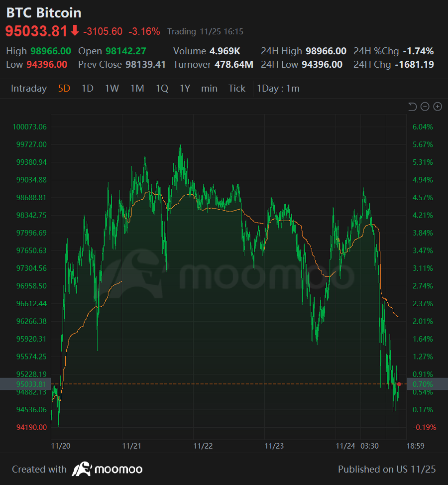Open the Tick chart
The width and height of the screenshot is (448, 485).
236,88
